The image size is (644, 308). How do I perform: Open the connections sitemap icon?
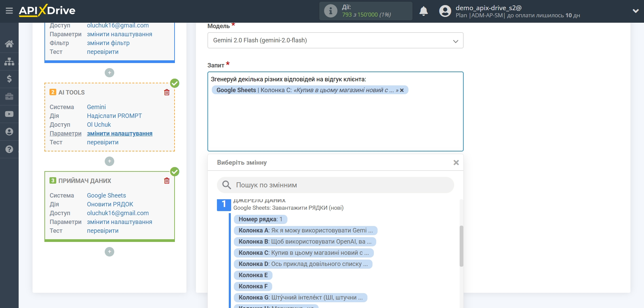pyautogui.click(x=9, y=61)
